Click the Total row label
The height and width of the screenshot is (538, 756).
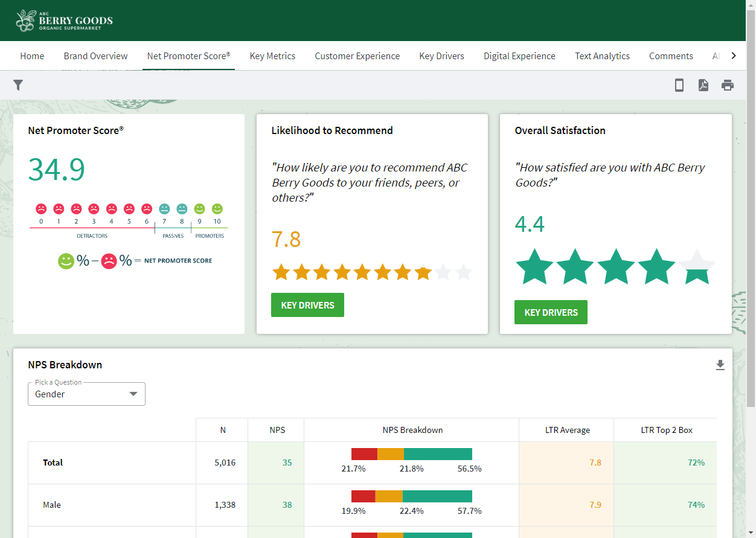(x=53, y=463)
